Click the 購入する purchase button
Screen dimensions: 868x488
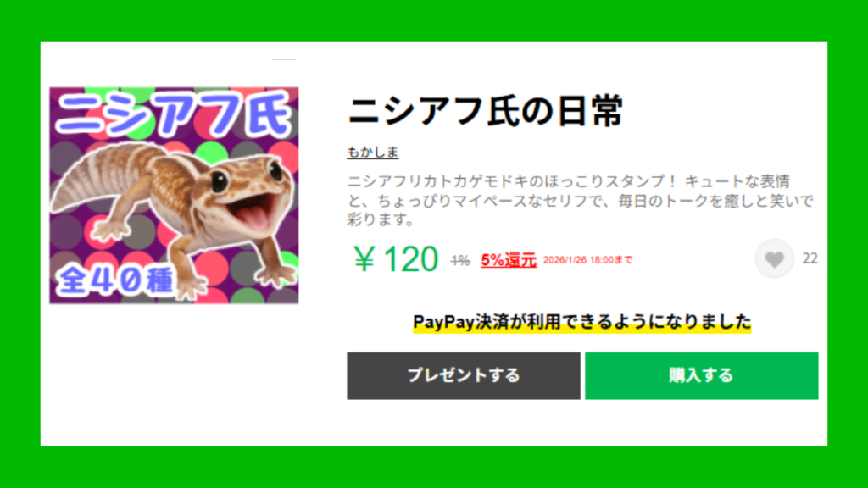(701, 375)
